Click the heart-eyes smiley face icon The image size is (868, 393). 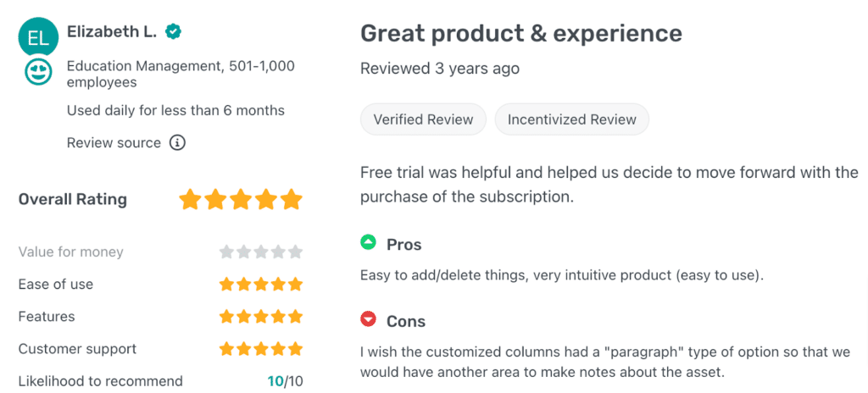(38, 72)
